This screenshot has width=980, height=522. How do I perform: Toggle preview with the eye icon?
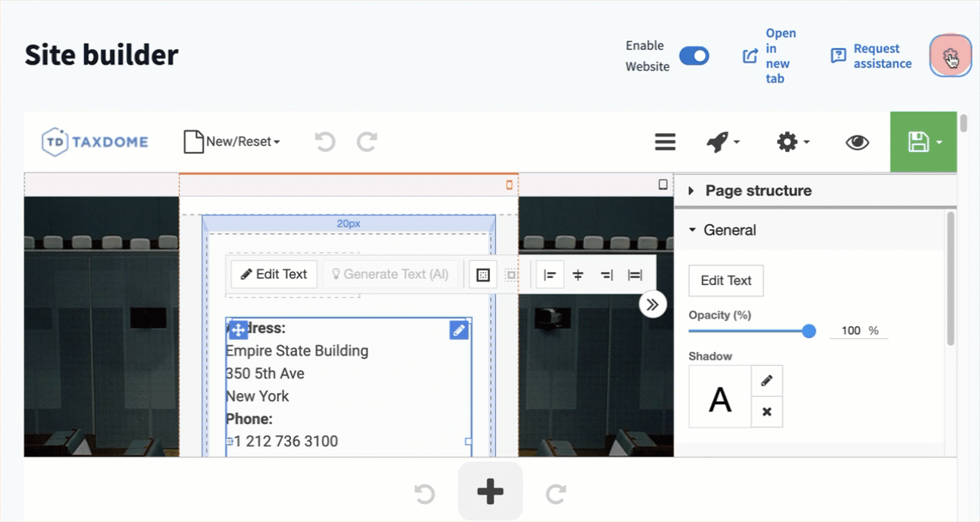coord(856,142)
